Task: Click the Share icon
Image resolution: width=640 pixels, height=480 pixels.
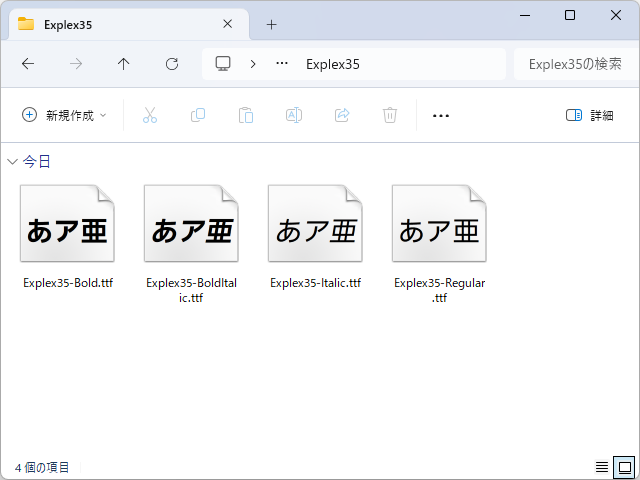Action: [342, 115]
